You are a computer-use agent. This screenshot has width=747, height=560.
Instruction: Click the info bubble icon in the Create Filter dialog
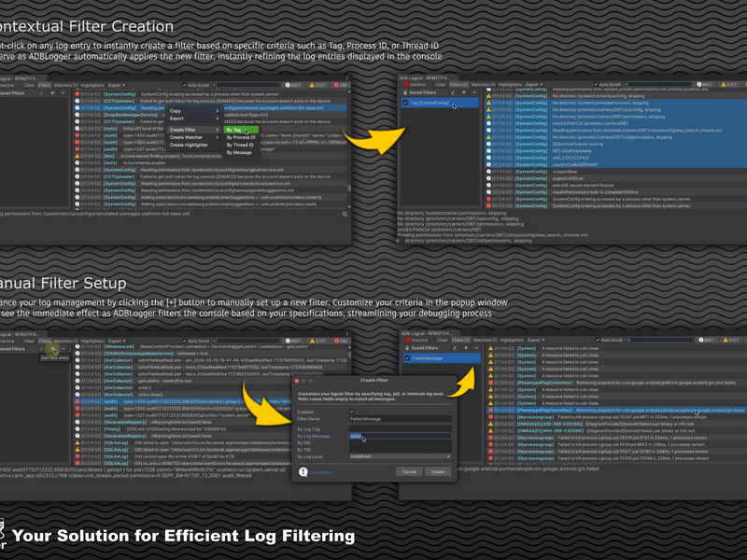[x=303, y=472]
